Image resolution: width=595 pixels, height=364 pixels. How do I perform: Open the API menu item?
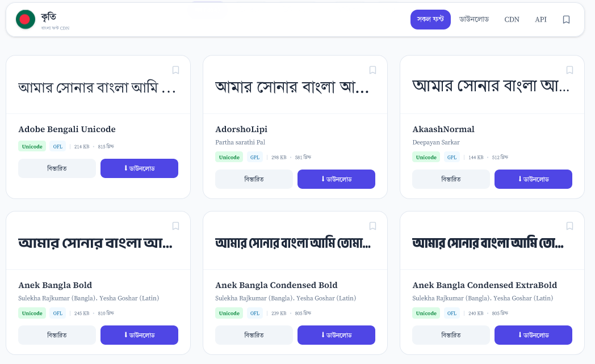point(540,19)
